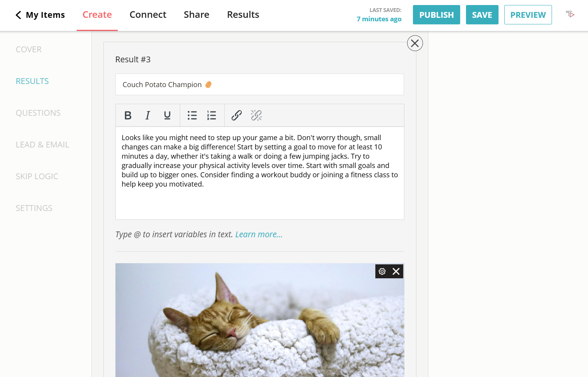Publish the quiz
The width and height of the screenshot is (588, 377).
pos(436,14)
